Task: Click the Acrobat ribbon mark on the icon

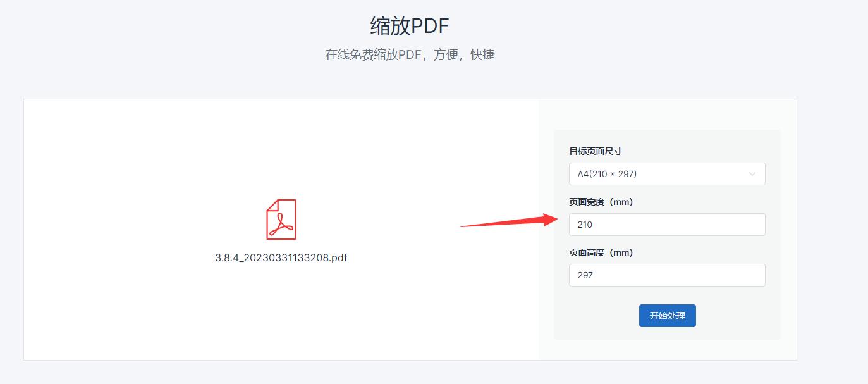Action: [x=283, y=225]
